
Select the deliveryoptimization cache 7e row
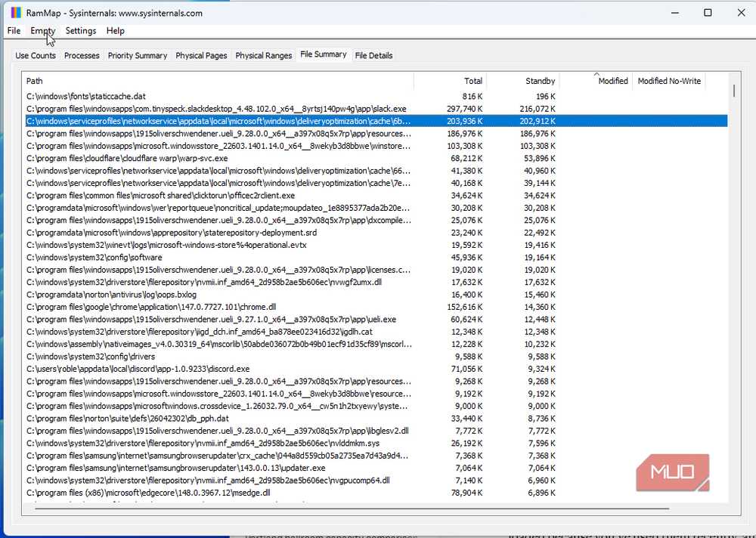click(x=376, y=183)
